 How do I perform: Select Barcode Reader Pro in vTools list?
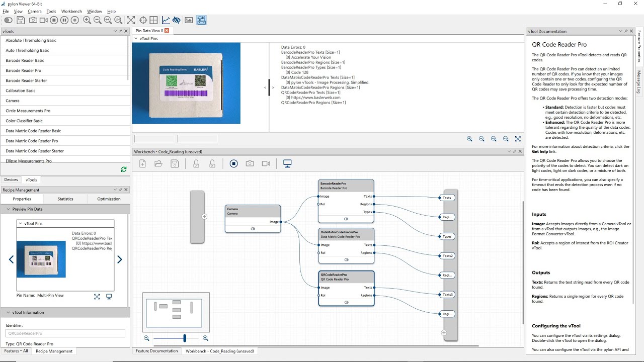point(64,70)
